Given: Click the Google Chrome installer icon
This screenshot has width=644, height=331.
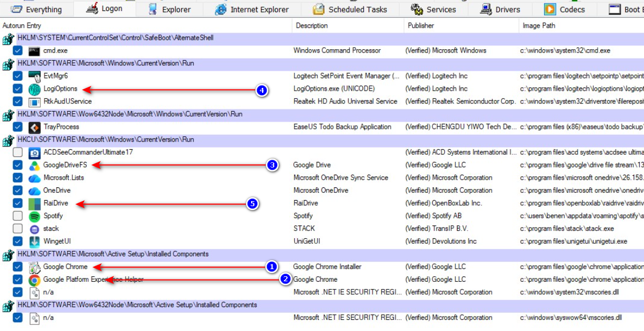Looking at the screenshot, I should pos(34,267).
